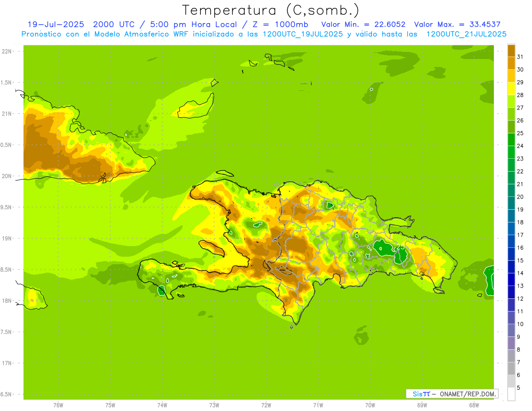Click the legend scale value "20"
The height and width of the screenshot is (411, 532).
pyautogui.click(x=520, y=197)
